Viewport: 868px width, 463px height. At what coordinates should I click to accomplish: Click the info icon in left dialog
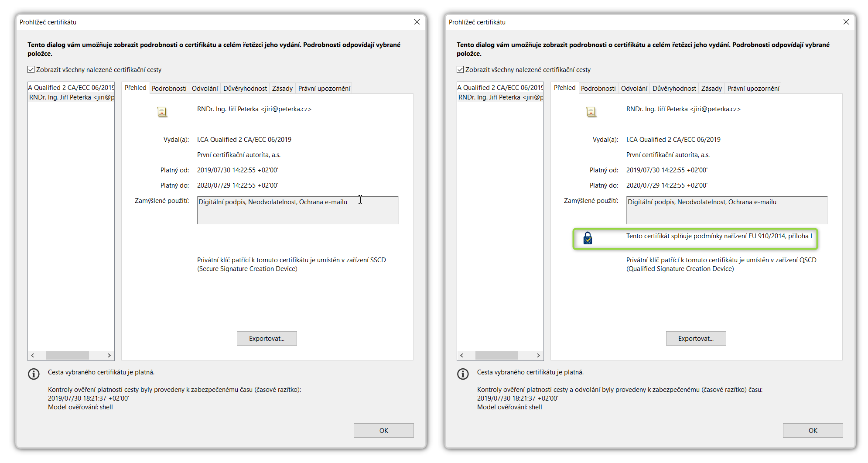click(34, 374)
